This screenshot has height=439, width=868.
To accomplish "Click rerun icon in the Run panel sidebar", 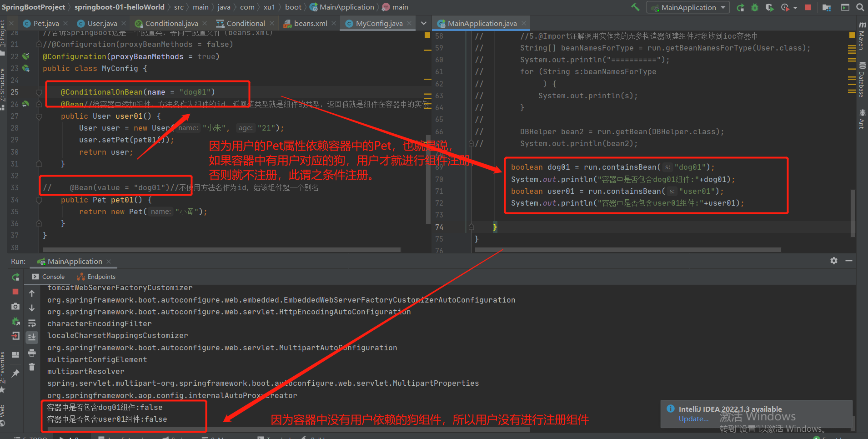I will pyautogui.click(x=15, y=277).
